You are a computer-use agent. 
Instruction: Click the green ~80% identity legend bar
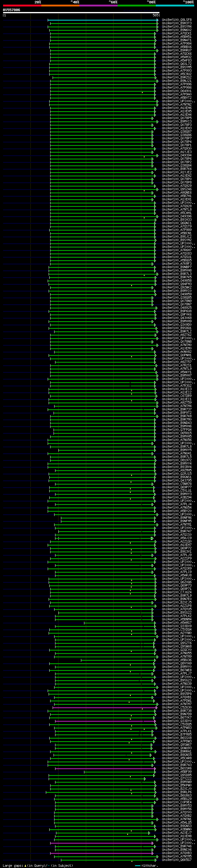click(137, 6)
